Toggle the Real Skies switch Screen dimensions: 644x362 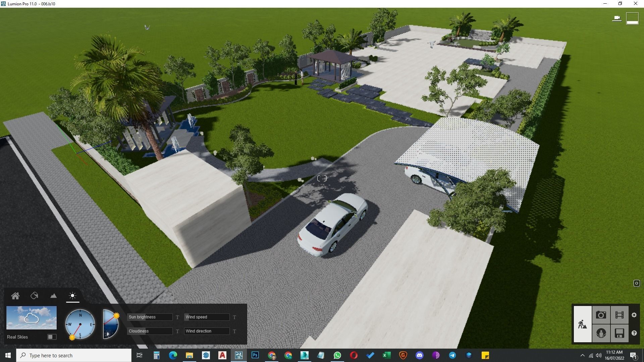click(52, 337)
